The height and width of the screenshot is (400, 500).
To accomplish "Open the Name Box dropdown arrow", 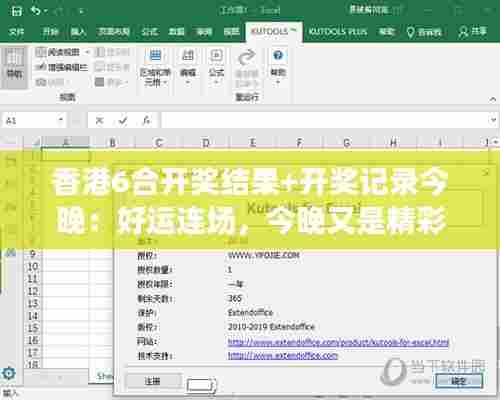I will point(61,120).
